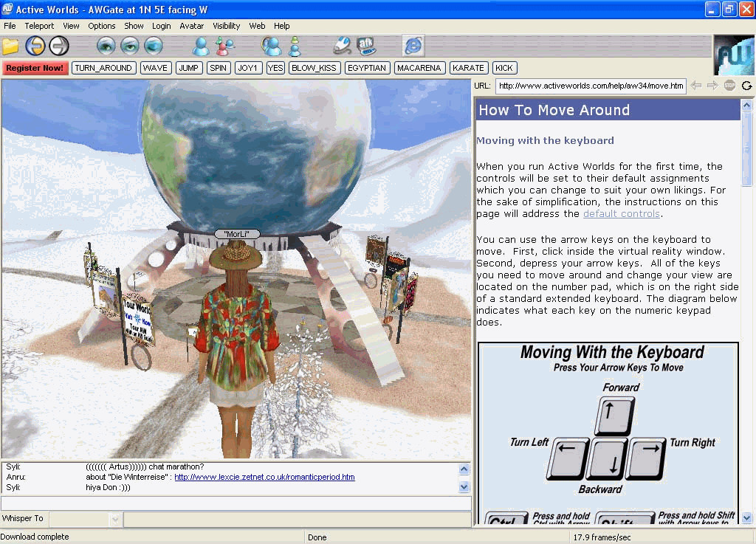Go forward with the grey forward arrow icon
This screenshot has height=544, width=756.
tap(59, 47)
